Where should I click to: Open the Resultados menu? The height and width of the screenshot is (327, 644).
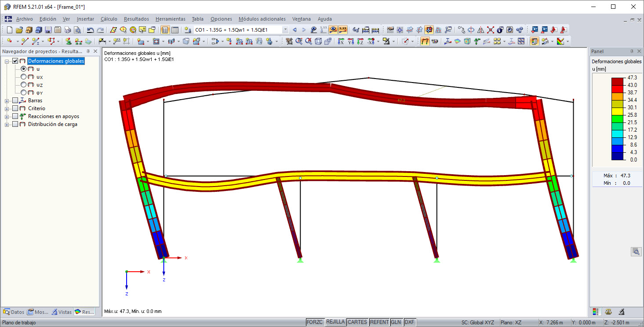pos(136,19)
